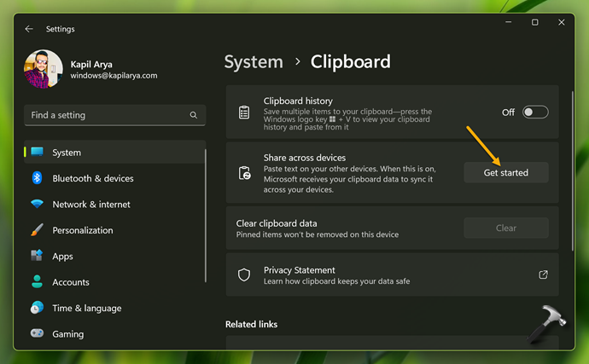Click the Apps sidebar icon
589x364 pixels.
tap(37, 256)
